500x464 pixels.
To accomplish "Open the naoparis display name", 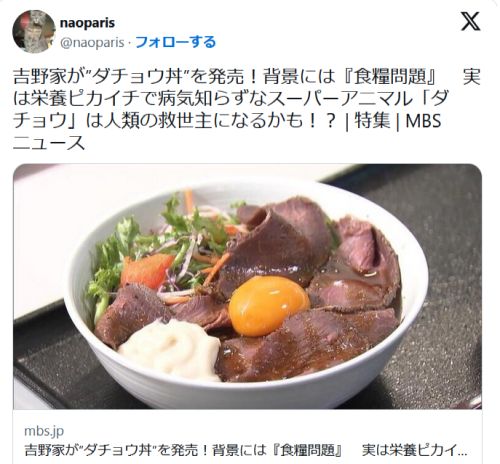I will coord(87,23).
